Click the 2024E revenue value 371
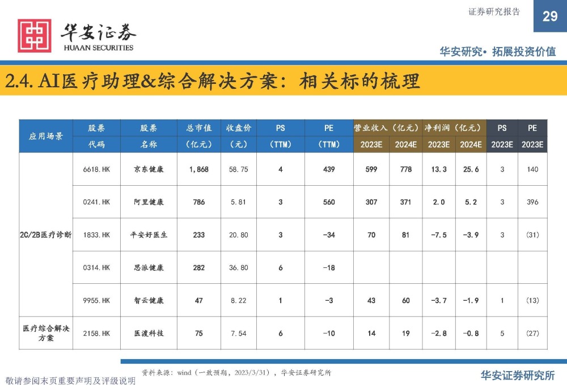 406,202
